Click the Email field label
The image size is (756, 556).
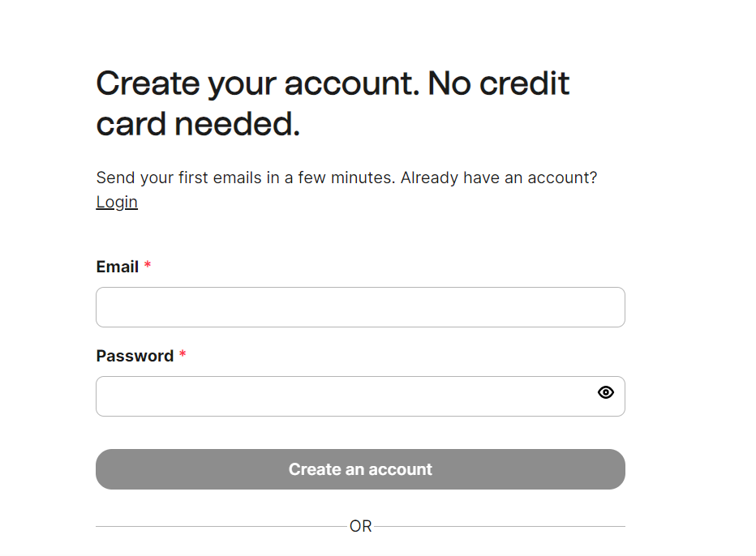click(x=117, y=267)
